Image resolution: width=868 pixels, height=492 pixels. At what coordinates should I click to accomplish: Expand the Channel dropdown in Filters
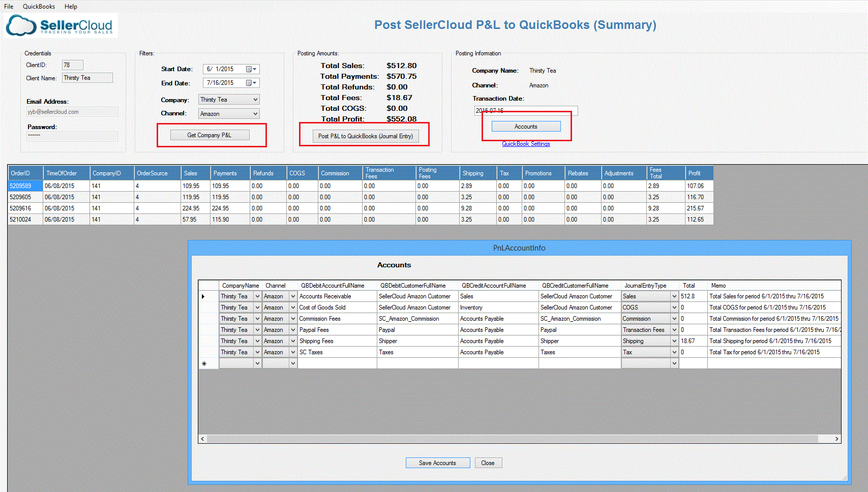255,114
